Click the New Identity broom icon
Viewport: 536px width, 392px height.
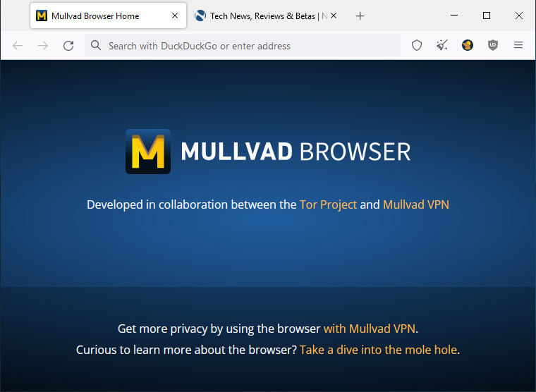click(x=442, y=46)
